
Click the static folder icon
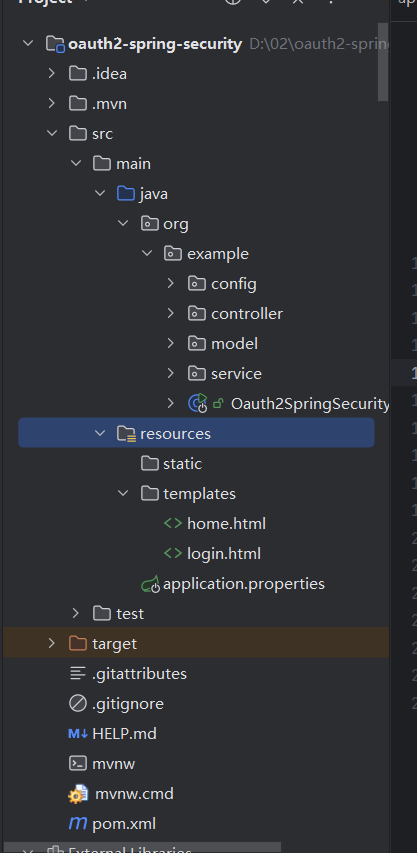click(150, 463)
